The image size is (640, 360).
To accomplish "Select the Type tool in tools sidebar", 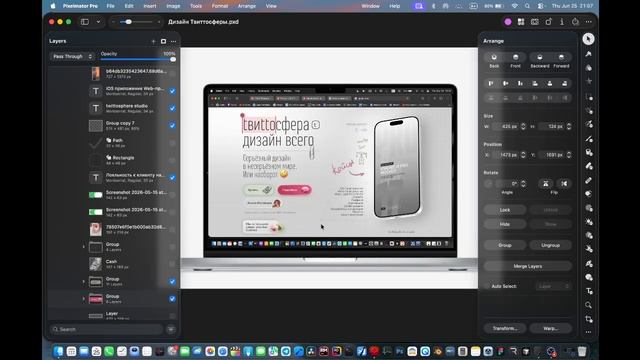I will (x=589, y=291).
